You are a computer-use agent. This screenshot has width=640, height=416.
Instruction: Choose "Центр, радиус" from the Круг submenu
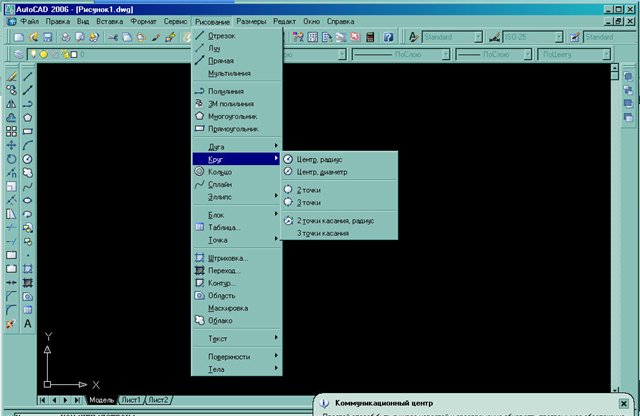point(322,159)
